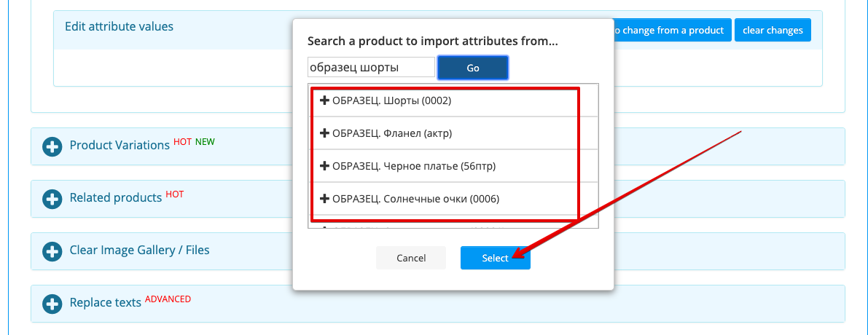Cancel the product import dialog
The height and width of the screenshot is (335, 868).
[x=411, y=258]
